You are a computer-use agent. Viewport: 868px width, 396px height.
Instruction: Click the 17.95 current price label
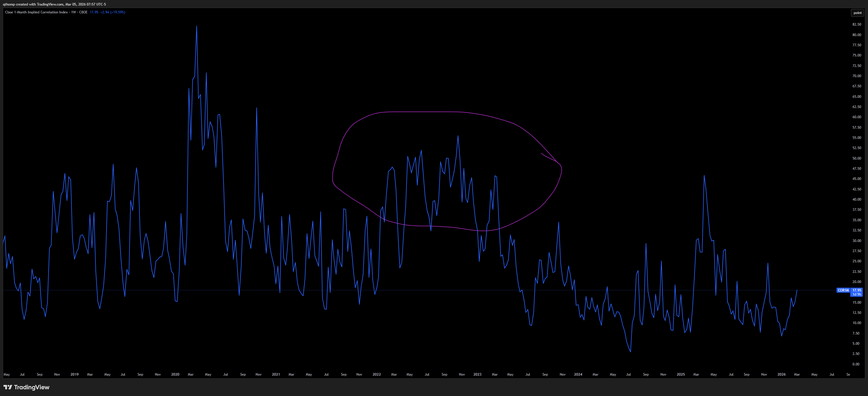(857, 290)
